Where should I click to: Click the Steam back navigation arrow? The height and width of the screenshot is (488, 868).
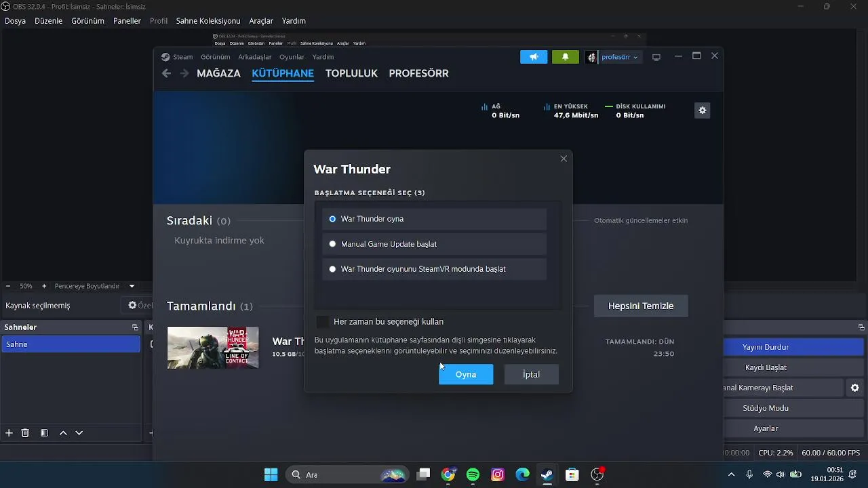(x=166, y=73)
